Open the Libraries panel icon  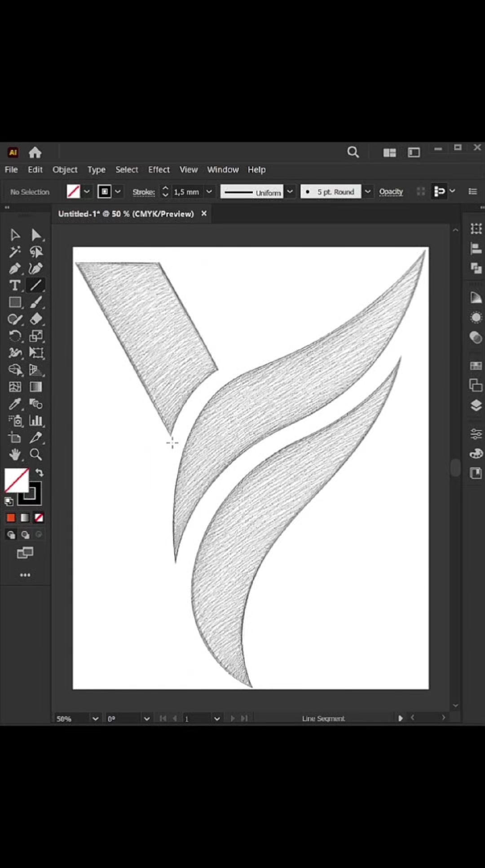click(x=476, y=473)
